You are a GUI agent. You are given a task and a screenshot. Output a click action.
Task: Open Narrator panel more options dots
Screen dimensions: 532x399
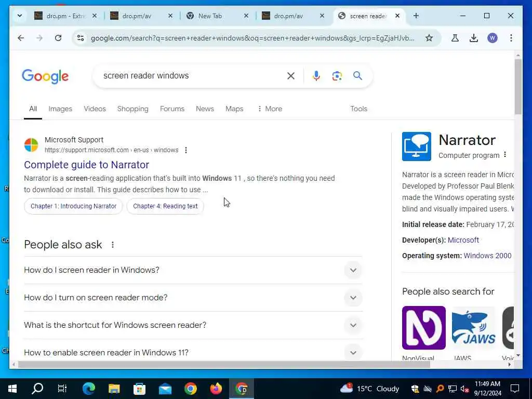coord(505,155)
